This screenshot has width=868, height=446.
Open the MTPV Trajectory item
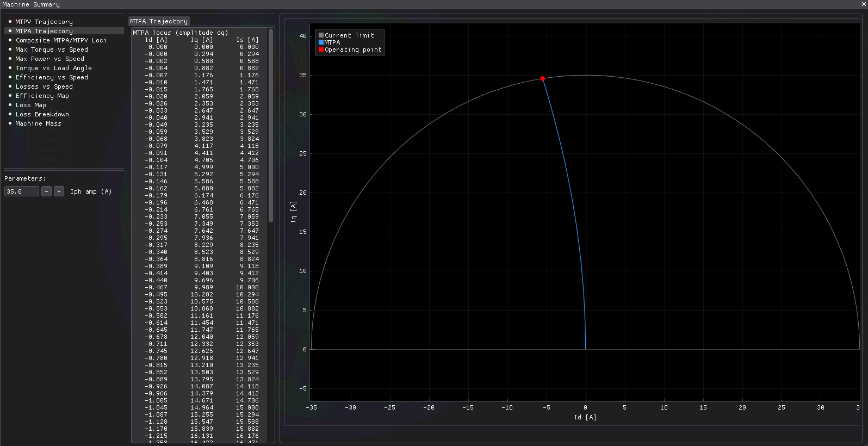pyautogui.click(x=44, y=22)
